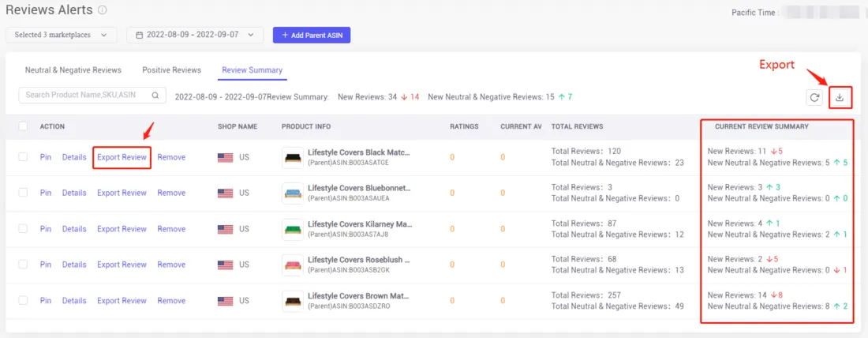Click the info icon beside Reviews Alerts
The height and width of the screenshot is (338, 868).
(102, 10)
